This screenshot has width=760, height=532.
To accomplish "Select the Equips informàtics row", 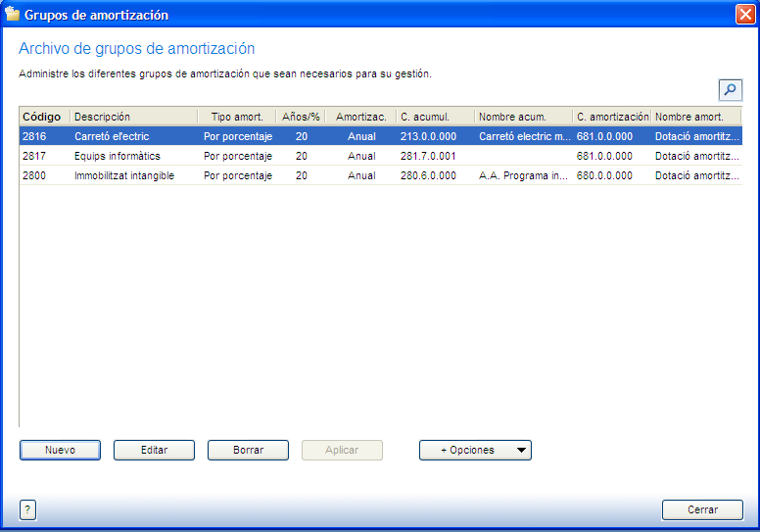I will coord(117,156).
